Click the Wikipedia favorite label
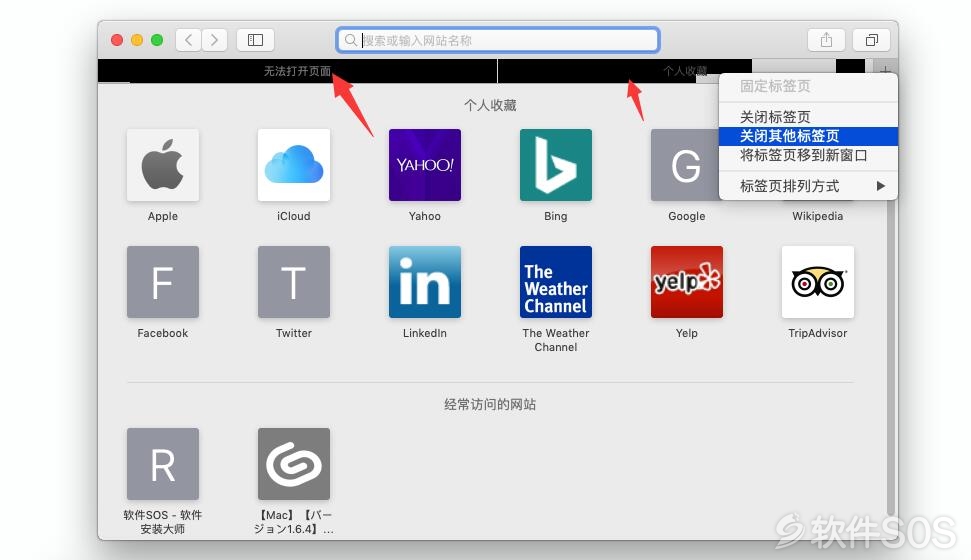The height and width of the screenshot is (560, 971). [x=817, y=216]
